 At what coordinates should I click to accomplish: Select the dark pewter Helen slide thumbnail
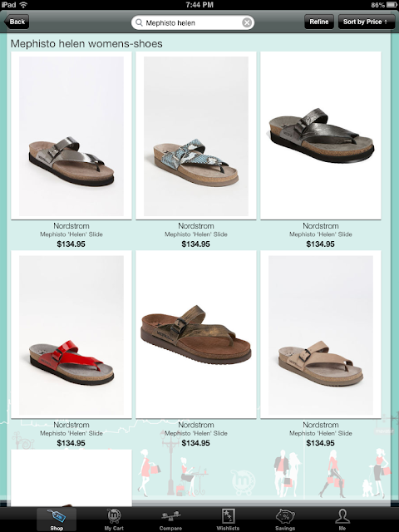321,135
